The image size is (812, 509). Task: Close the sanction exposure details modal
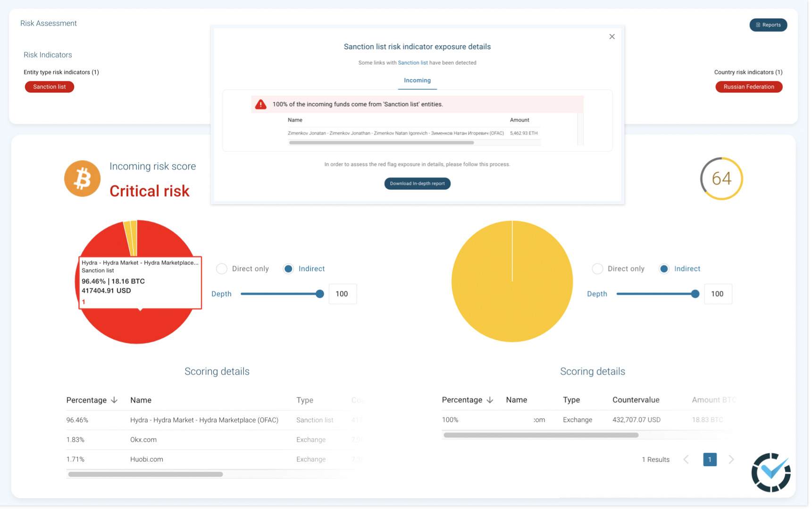click(612, 36)
